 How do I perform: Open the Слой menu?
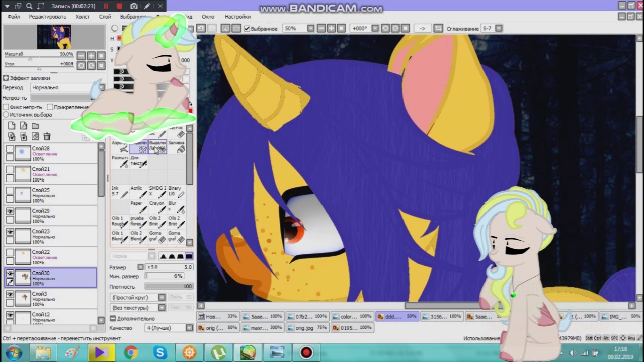pyautogui.click(x=105, y=17)
